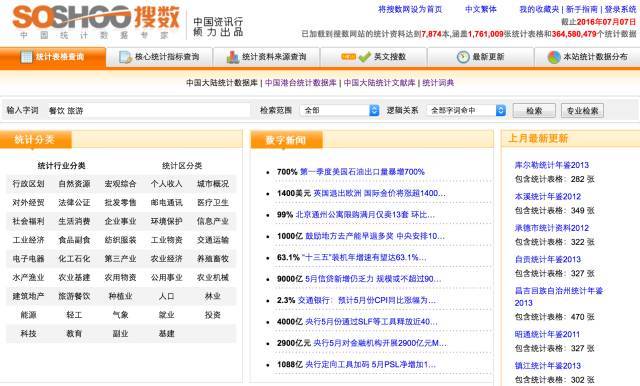This screenshot has width=640, height=386.
Task: Open news 第一季度美国石油出口量暴增700%
Action: (362, 172)
